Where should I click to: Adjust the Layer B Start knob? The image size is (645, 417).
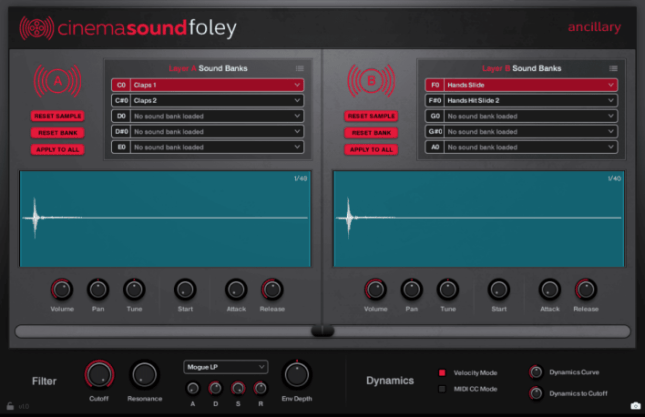pyautogui.click(x=499, y=290)
